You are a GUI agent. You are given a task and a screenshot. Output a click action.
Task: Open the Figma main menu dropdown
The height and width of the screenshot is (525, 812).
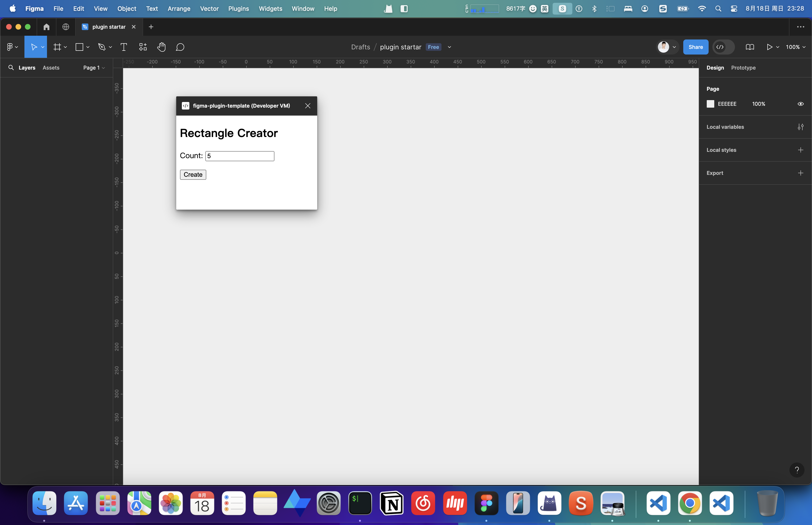12,47
